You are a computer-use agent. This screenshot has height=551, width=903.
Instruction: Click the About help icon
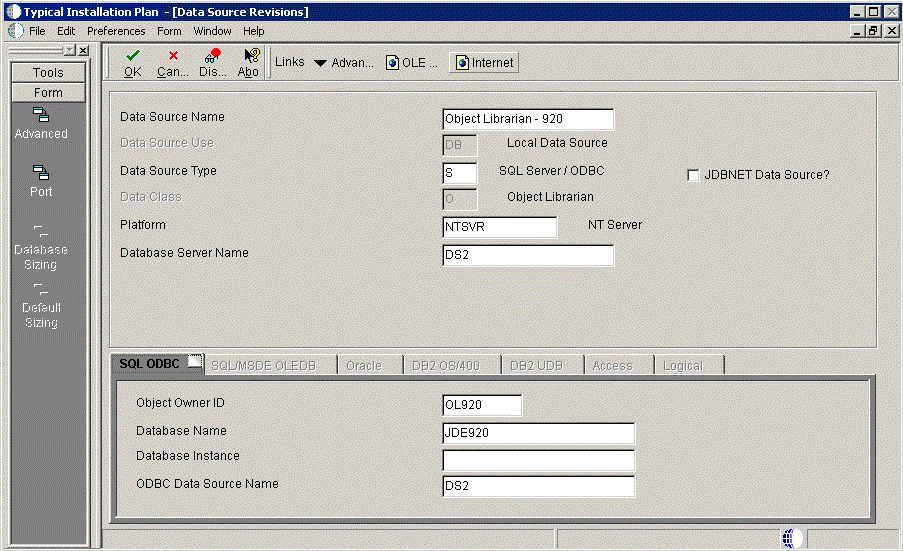tap(252, 55)
